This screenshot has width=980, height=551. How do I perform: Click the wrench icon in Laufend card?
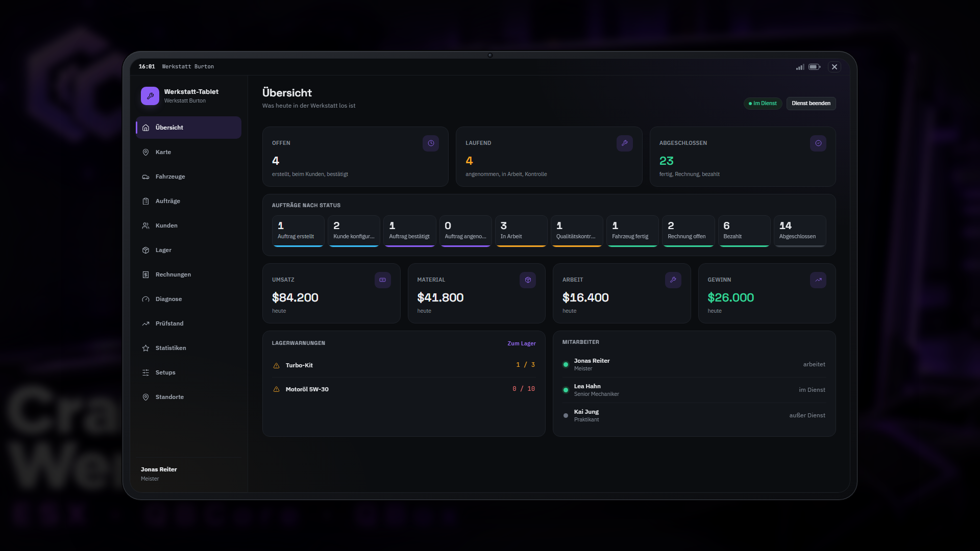[x=624, y=143]
